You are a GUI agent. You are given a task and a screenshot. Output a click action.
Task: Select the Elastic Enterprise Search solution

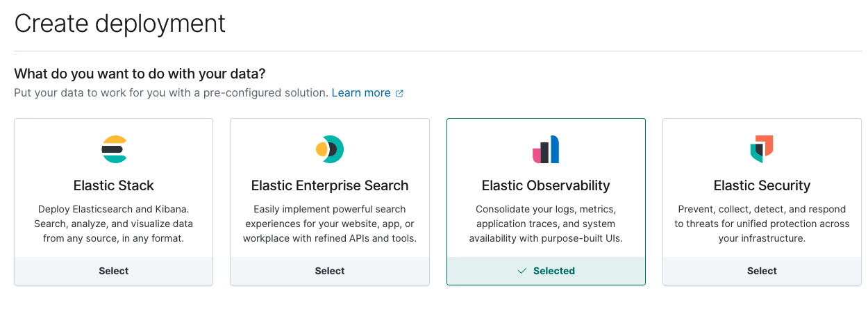[330, 271]
